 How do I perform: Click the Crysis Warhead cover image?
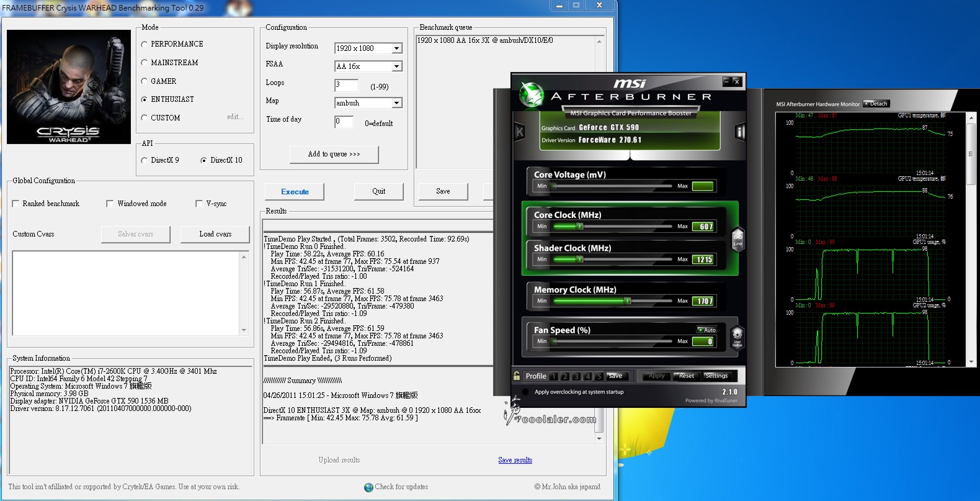click(x=69, y=87)
